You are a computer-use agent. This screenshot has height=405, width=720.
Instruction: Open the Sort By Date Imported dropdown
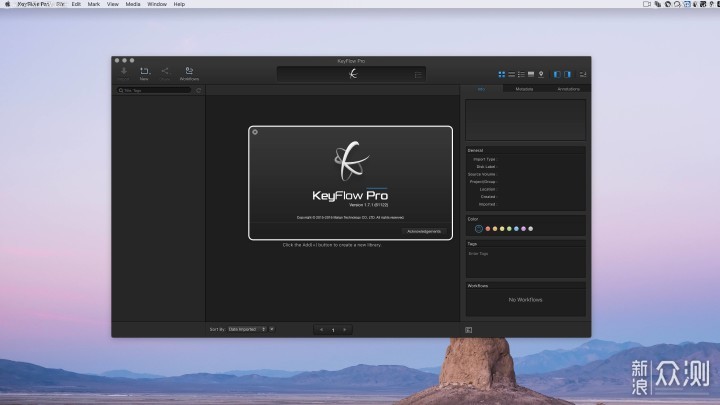coord(247,329)
